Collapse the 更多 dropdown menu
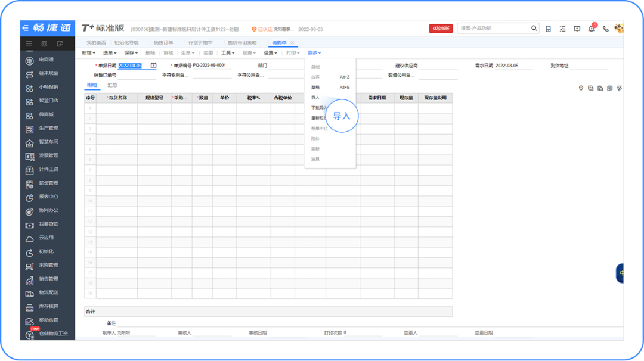Viewport: 644px width, 361px height. (x=314, y=53)
